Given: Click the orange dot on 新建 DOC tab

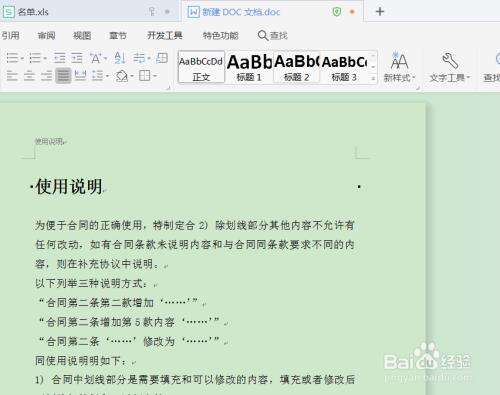Looking at the screenshot, I should pyautogui.click(x=352, y=12).
